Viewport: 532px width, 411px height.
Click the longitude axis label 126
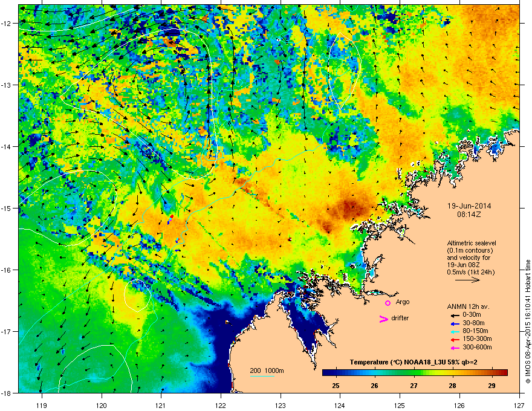(x=459, y=405)
